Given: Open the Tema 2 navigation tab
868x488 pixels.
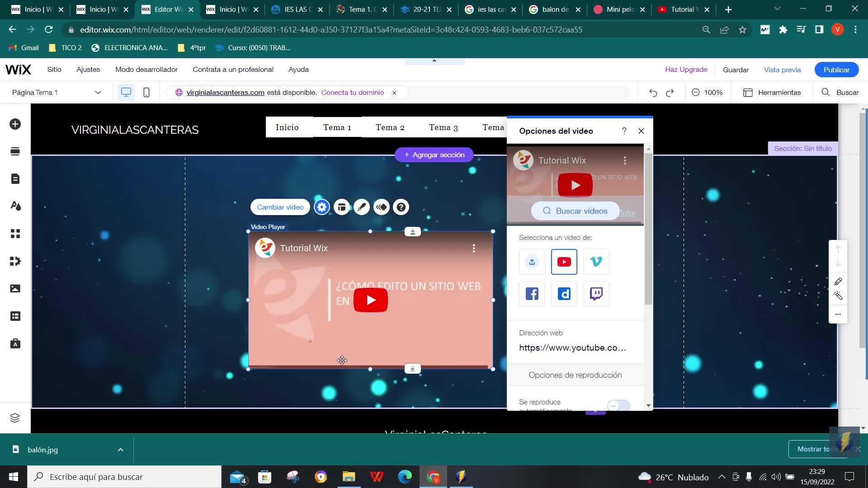Looking at the screenshot, I should click(390, 127).
